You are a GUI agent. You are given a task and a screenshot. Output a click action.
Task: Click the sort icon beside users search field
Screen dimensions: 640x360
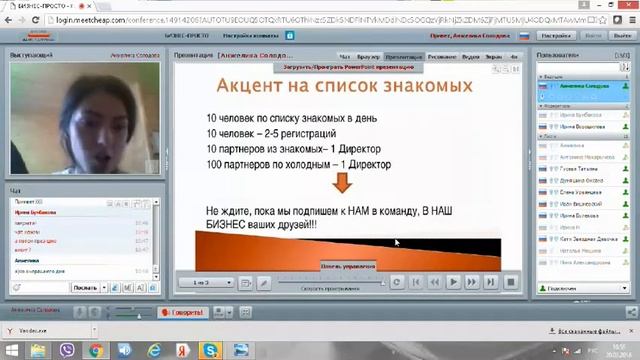(625, 67)
